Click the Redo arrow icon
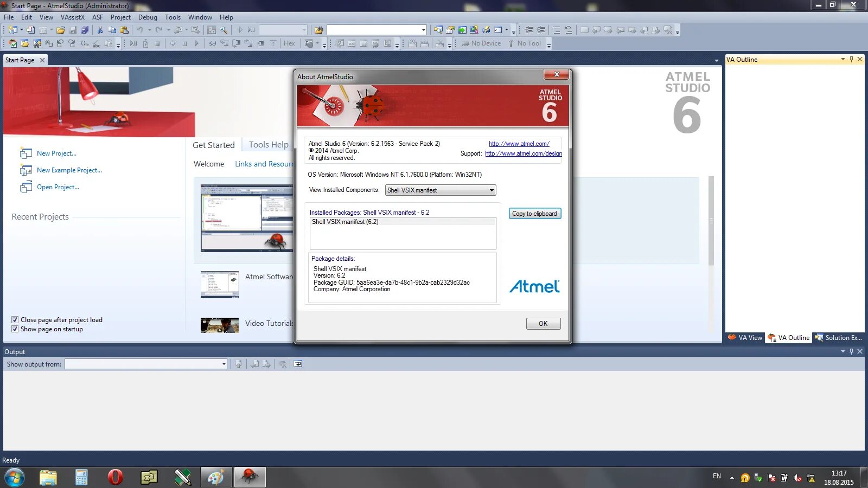Image resolution: width=868 pixels, height=488 pixels. click(x=158, y=30)
